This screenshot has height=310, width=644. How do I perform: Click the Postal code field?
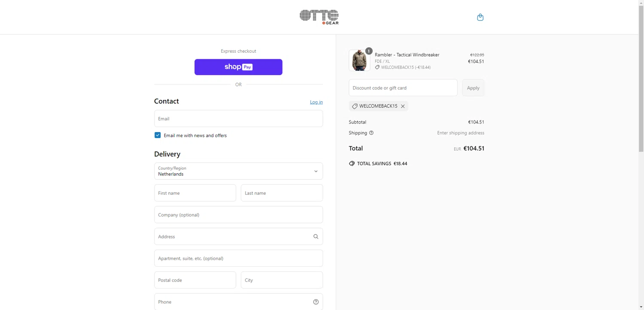point(195,280)
